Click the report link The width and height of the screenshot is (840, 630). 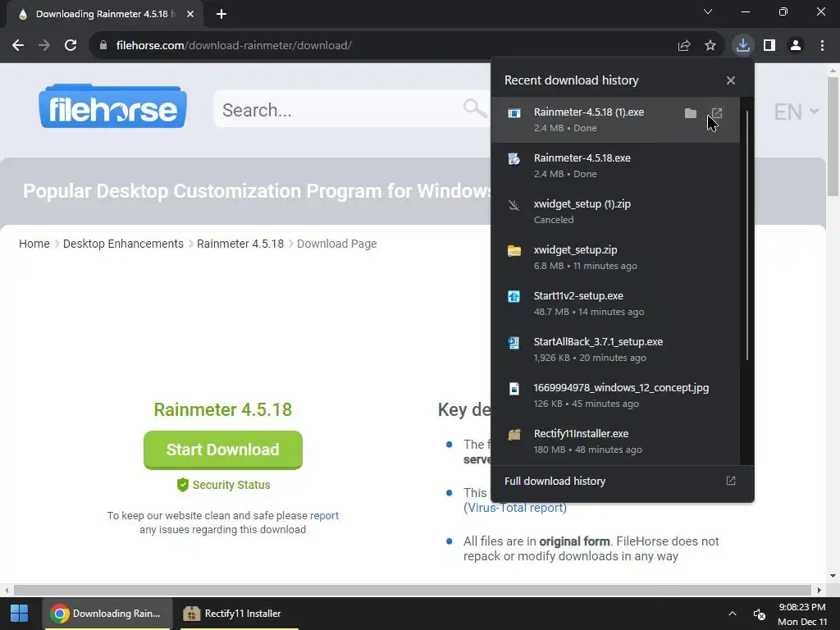[x=324, y=515]
